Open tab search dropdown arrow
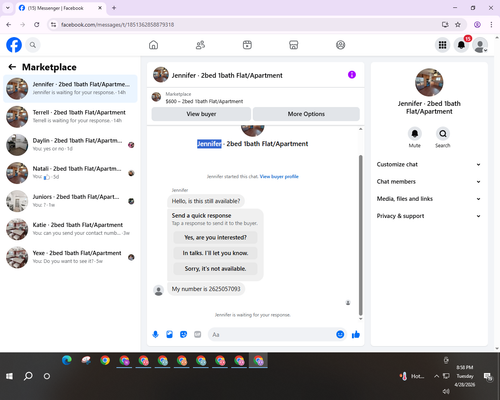This screenshot has height=400, width=500. point(8,8)
